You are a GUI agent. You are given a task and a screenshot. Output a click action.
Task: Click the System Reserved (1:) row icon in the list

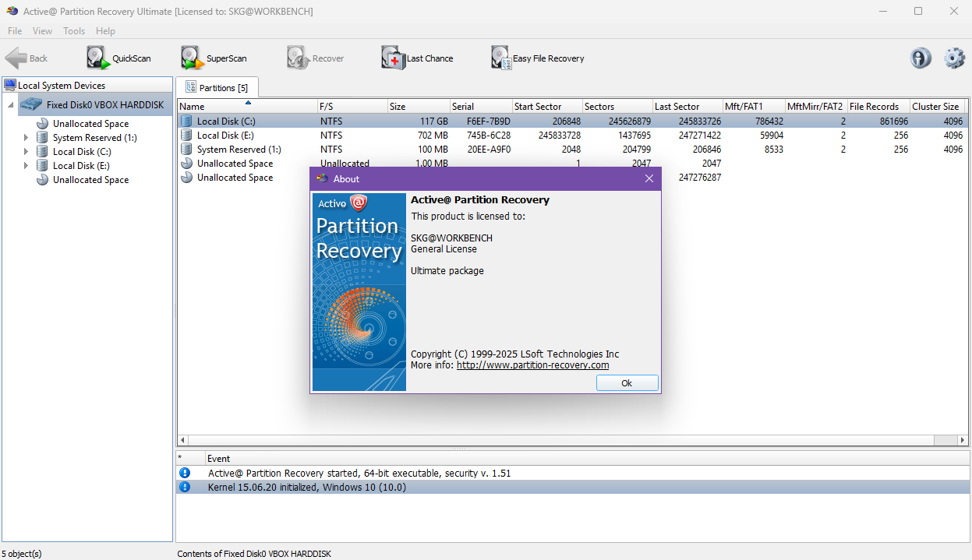coord(186,149)
